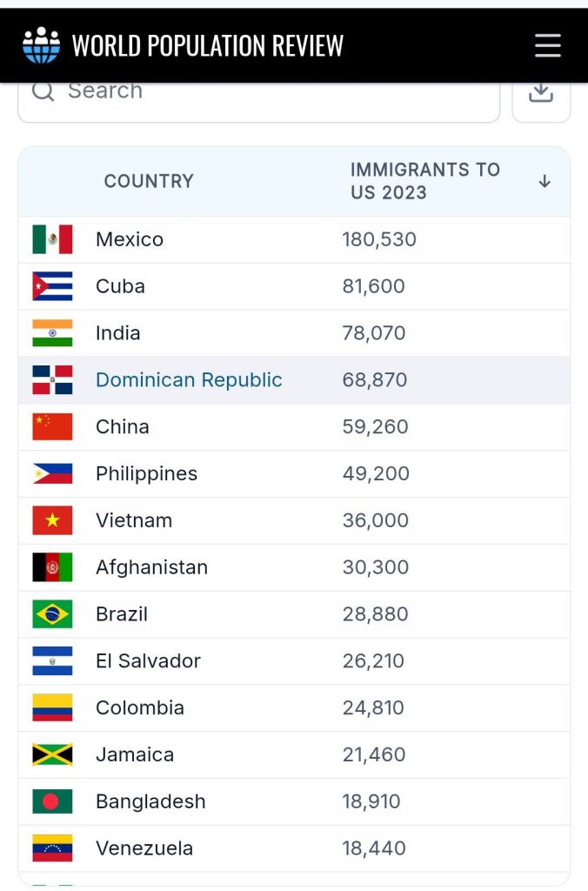Viewport: 588px width, 891px height.
Task: Open the hamburger menu
Action: pos(548,45)
